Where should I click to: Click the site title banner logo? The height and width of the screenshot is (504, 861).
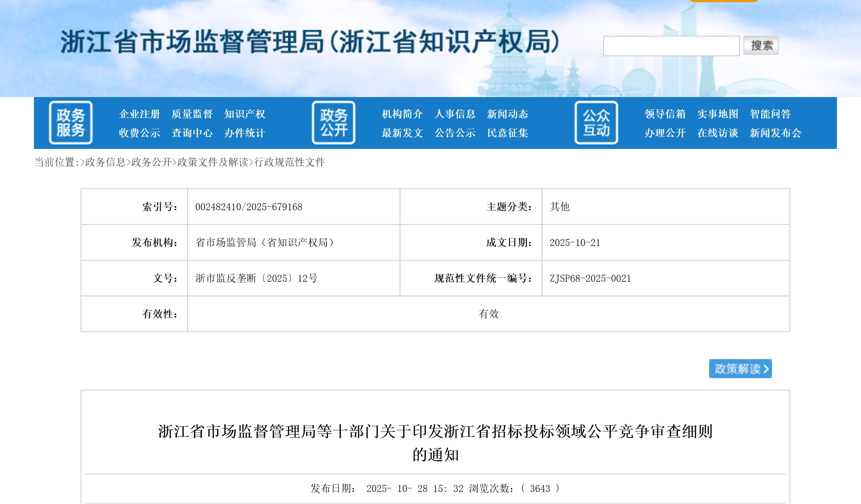click(310, 42)
